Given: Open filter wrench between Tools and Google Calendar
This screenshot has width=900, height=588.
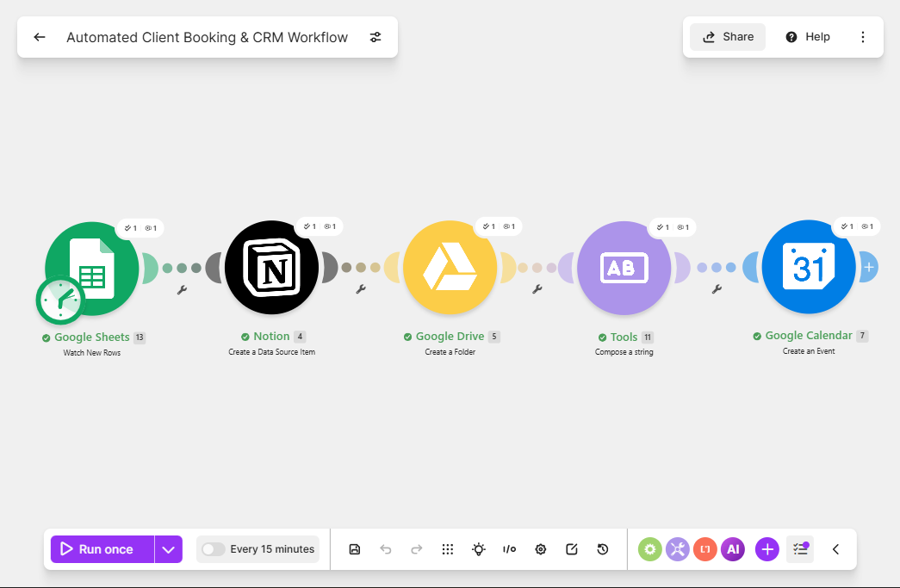Looking at the screenshot, I should click(717, 289).
